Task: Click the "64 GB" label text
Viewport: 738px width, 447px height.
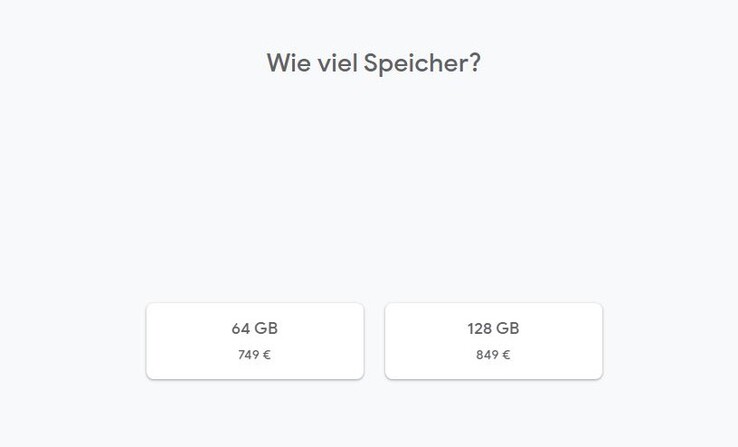Action: [254, 329]
